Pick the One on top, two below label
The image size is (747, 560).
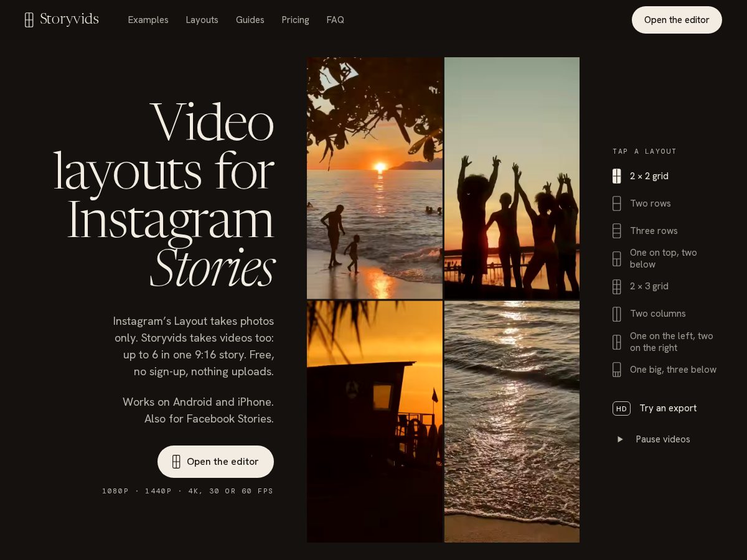pyautogui.click(x=664, y=258)
